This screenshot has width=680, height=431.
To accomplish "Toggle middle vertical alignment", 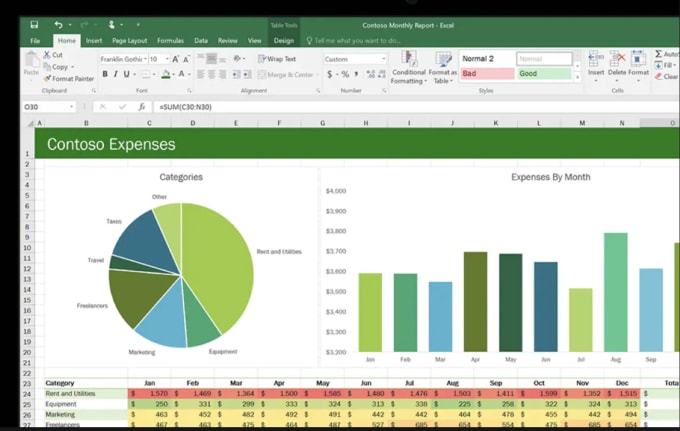I will pos(212,59).
